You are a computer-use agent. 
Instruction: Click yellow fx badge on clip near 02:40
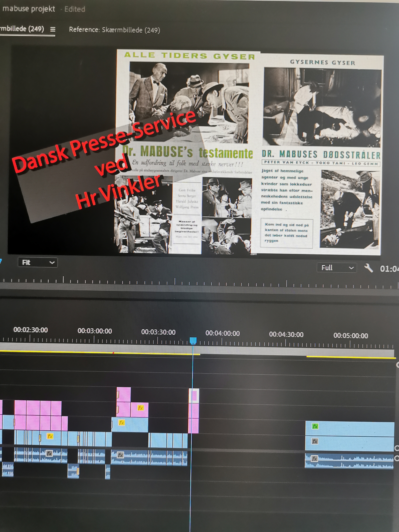pyautogui.click(x=50, y=436)
